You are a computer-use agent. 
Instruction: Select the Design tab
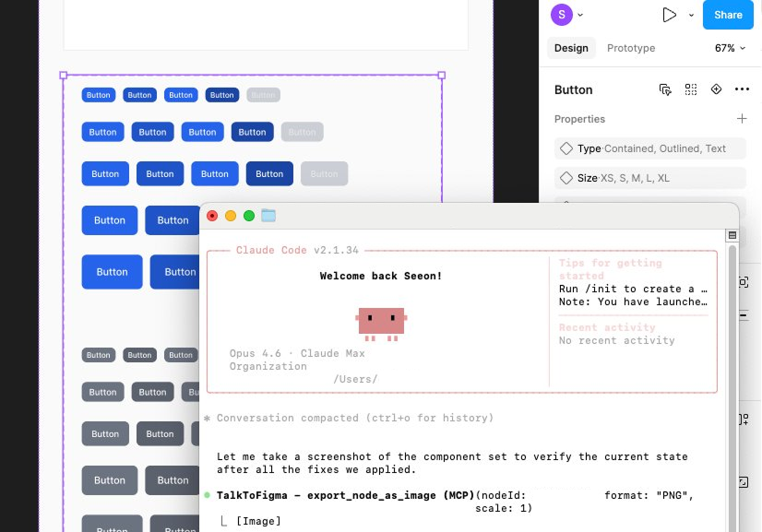[x=571, y=47]
